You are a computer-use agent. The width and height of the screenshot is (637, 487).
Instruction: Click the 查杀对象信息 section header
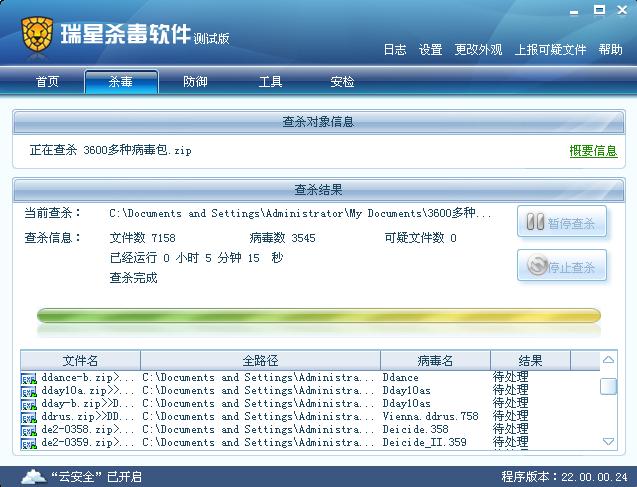coord(318,122)
